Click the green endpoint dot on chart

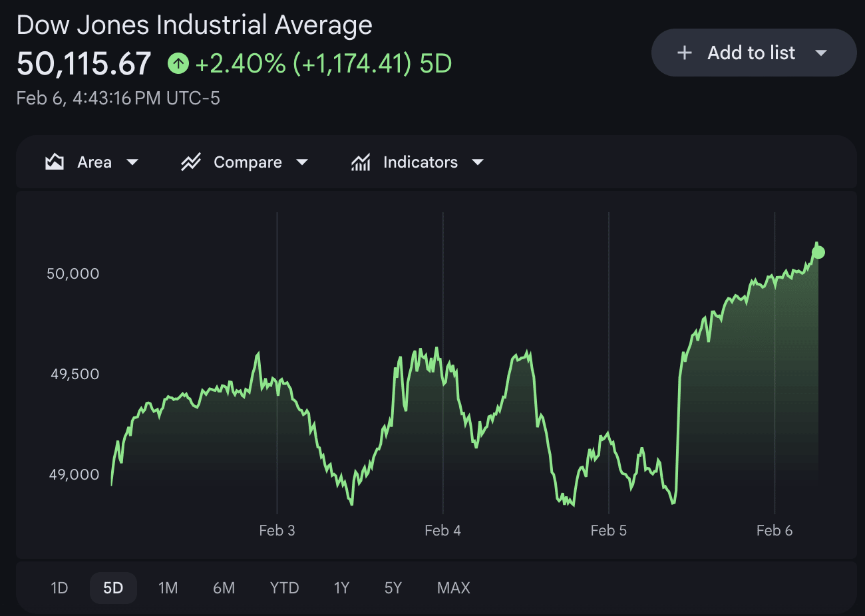click(x=818, y=252)
